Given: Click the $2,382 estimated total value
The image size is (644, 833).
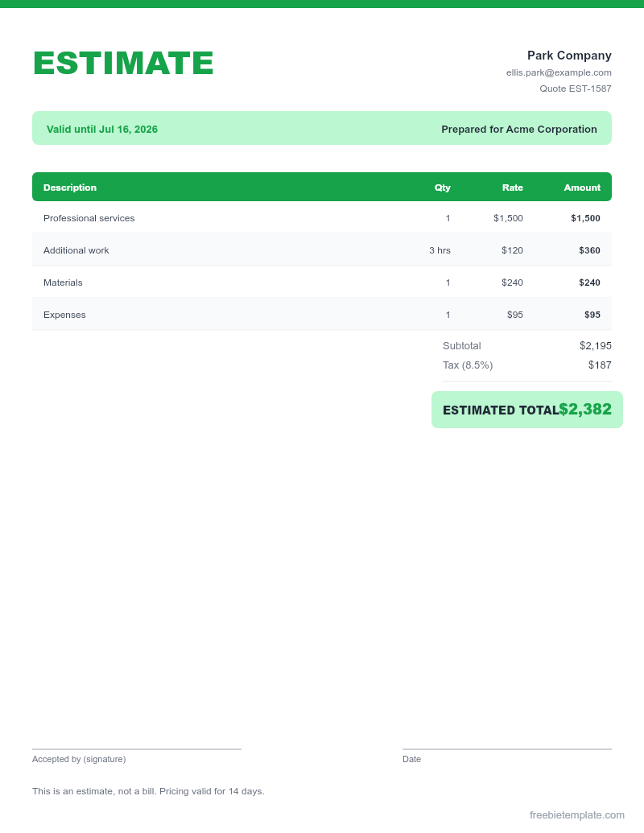Looking at the screenshot, I should click(585, 409).
